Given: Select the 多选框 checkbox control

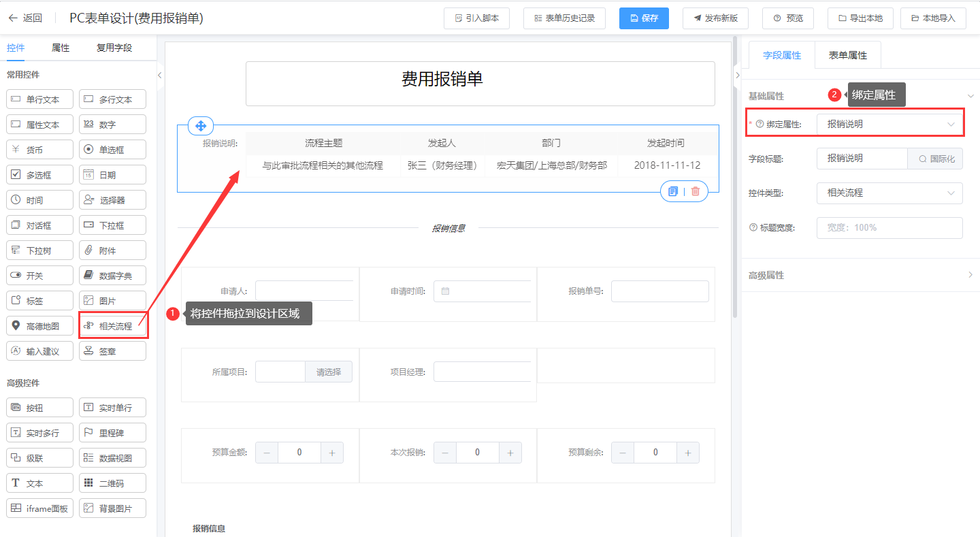Looking at the screenshot, I should point(39,175).
